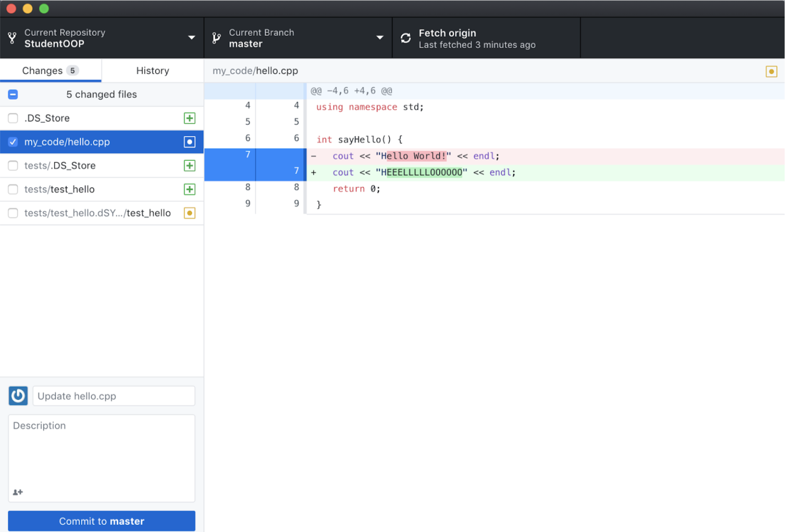Click the 'using namespace std;' line

370,107
